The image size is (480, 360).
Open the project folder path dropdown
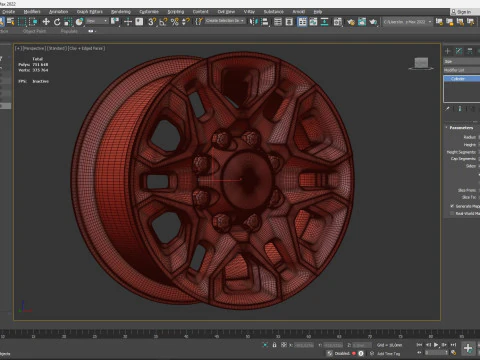[407, 22]
